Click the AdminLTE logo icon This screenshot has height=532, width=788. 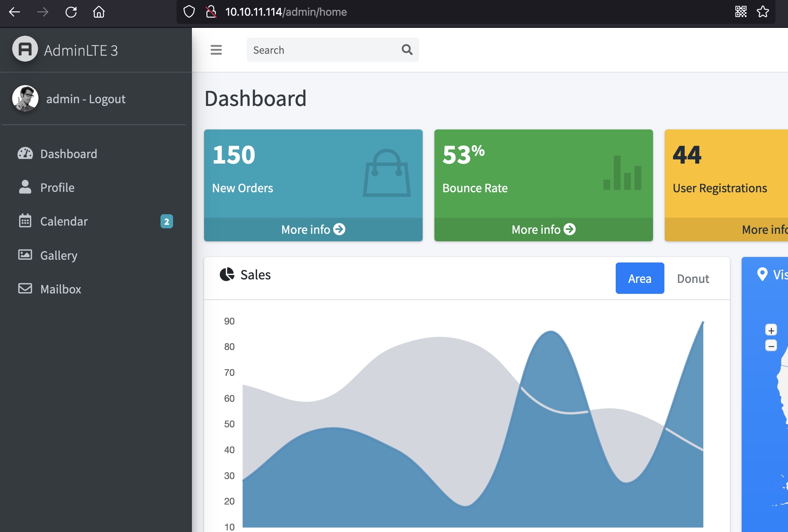pyautogui.click(x=25, y=49)
